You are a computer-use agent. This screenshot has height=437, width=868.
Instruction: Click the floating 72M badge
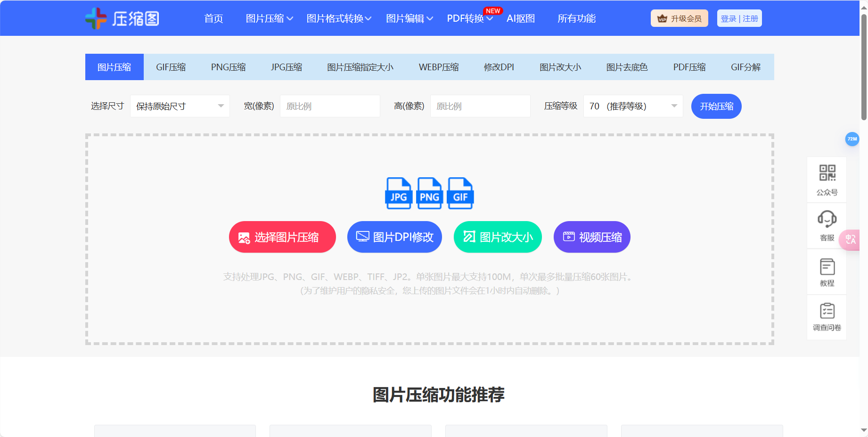(x=852, y=139)
